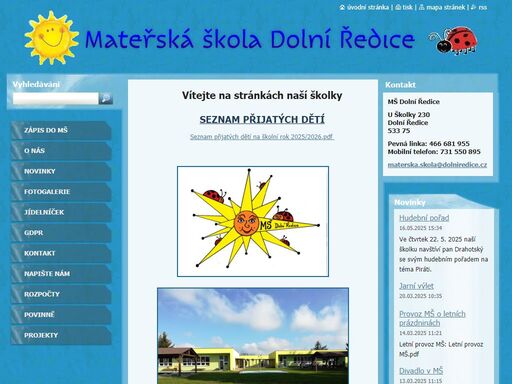Screen dimensions: 512x384
Task: Open the GDPR menu item
Action: click(x=61, y=233)
